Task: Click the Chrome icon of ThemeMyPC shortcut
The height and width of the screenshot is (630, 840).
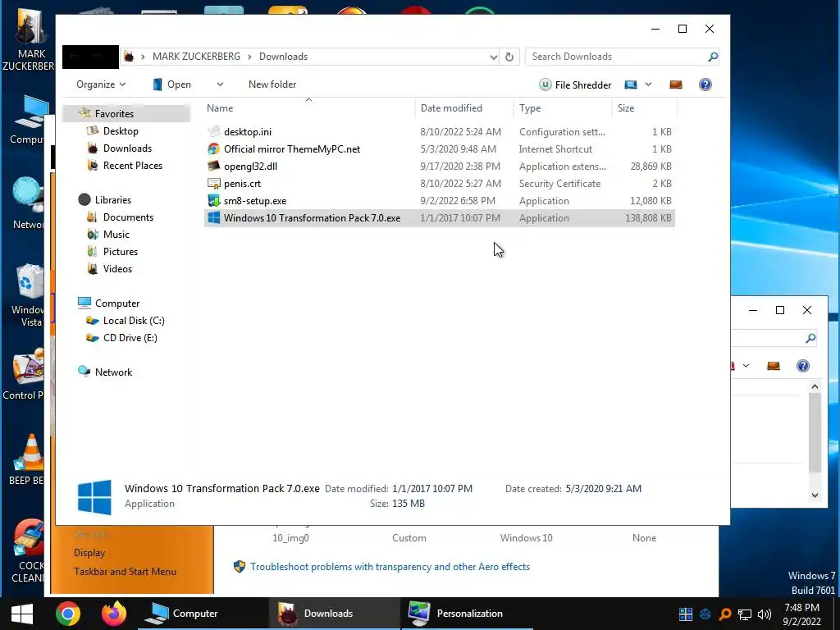Action: 214,149
